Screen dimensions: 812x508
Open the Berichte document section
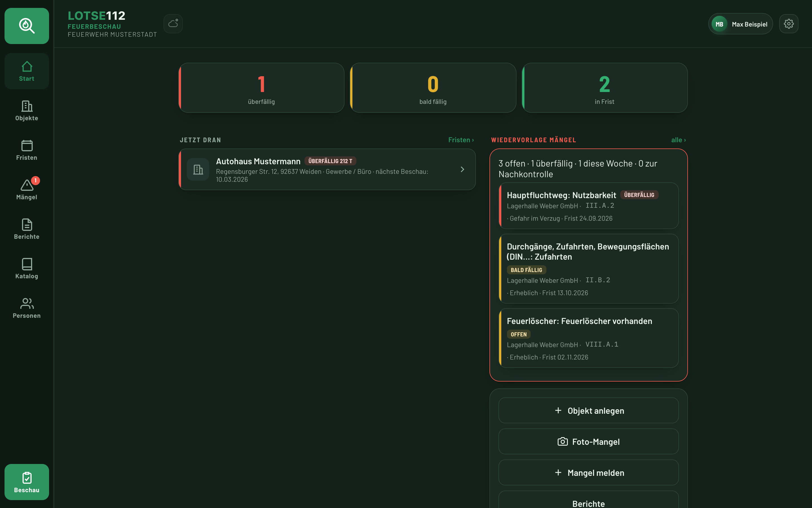27,229
